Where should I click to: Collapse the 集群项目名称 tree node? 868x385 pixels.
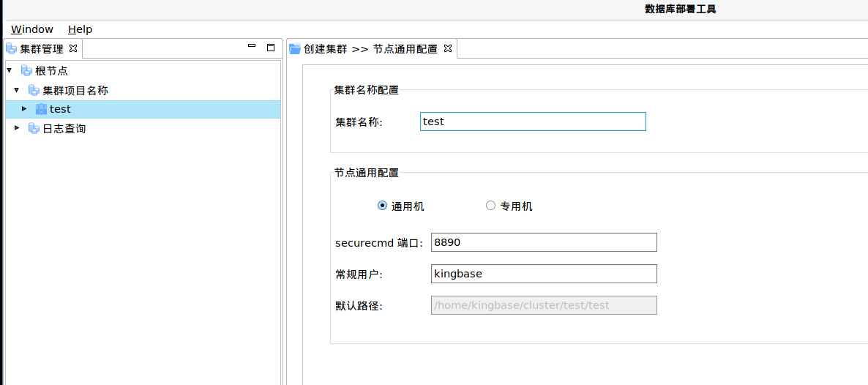tap(17, 90)
